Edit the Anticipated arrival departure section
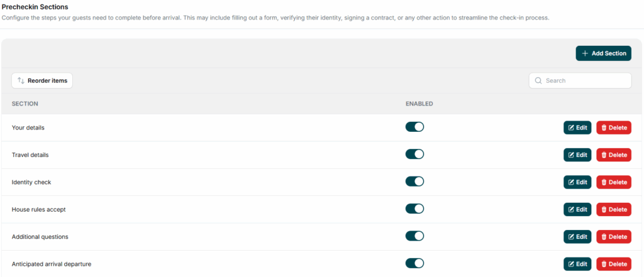Image resolution: width=644 pixels, height=277 pixels. [577, 264]
